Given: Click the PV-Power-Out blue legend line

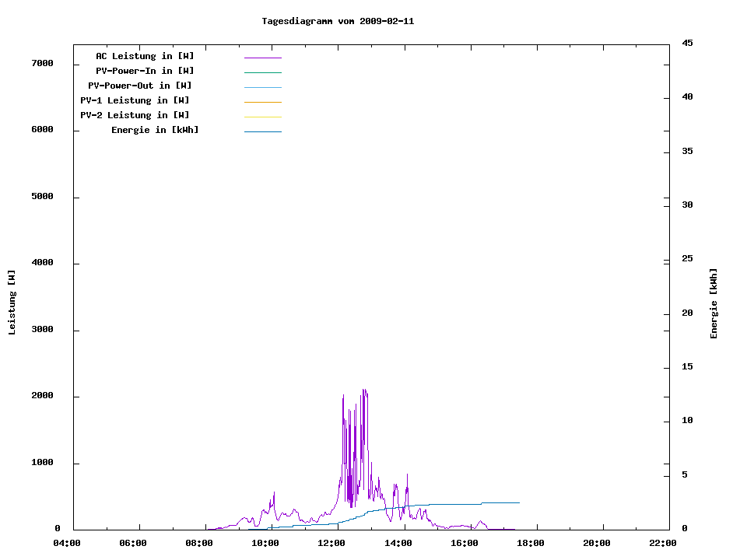Looking at the screenshot, I should [262, 87].
